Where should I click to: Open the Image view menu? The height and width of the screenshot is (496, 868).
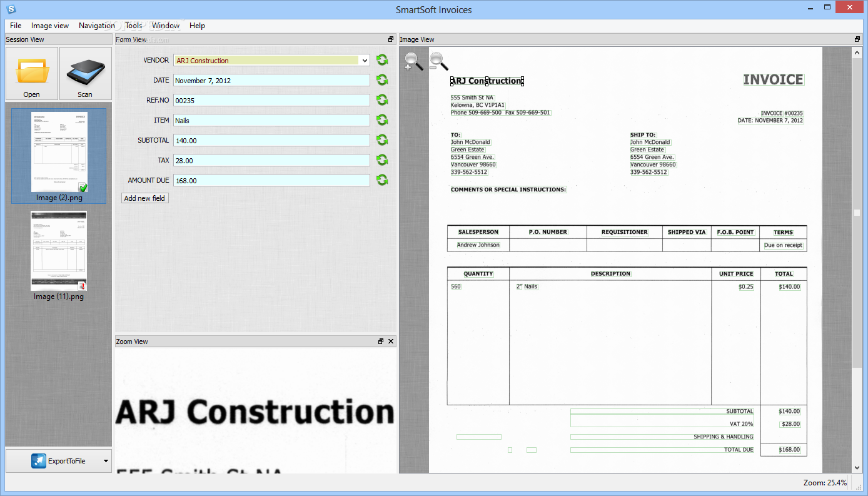(50, 26)
